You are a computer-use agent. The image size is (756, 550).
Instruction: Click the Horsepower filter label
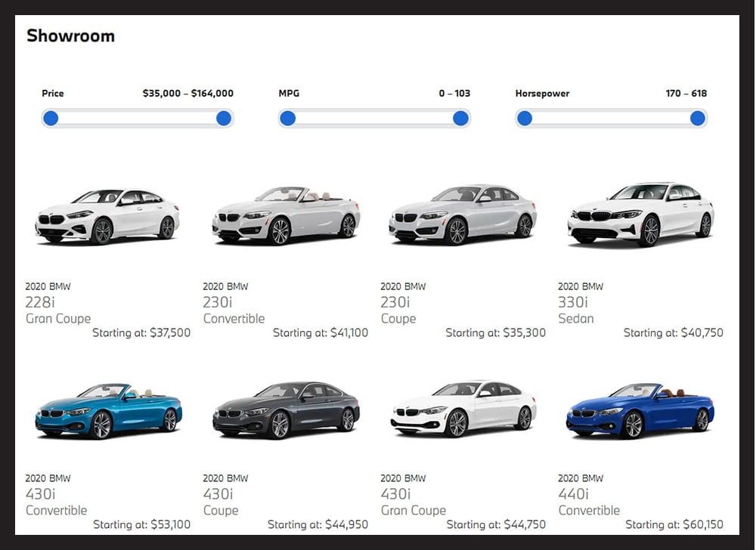click(x=542, y=94)
